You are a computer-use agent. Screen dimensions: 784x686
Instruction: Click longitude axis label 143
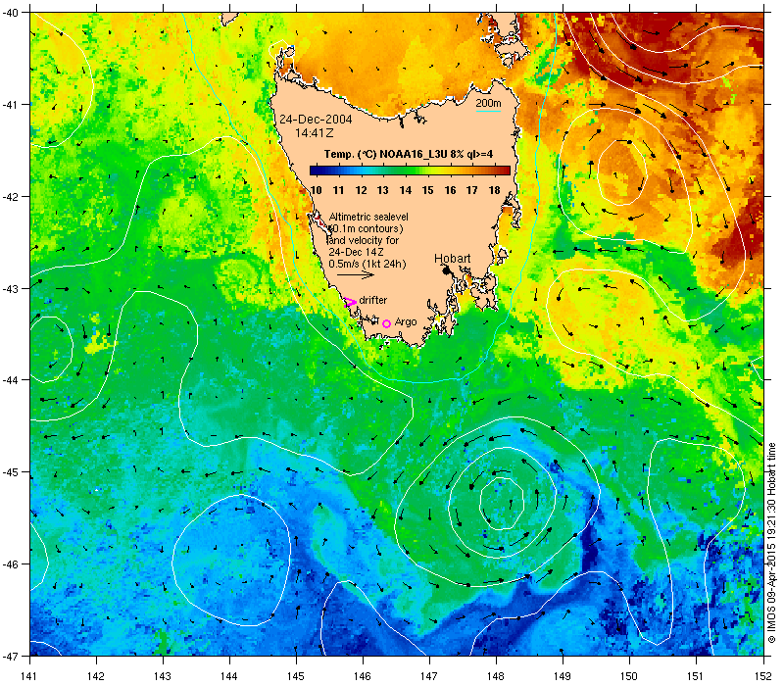(163, 676)
